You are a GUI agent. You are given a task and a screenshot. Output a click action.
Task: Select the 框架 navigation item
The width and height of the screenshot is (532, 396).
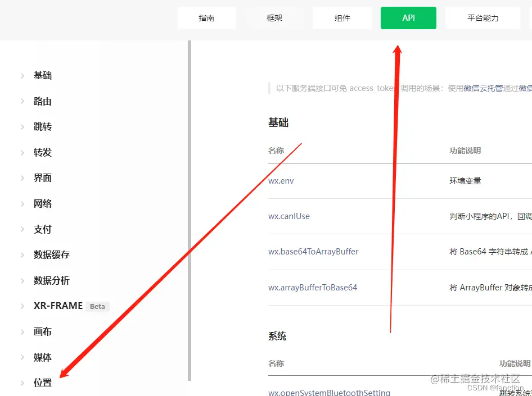pos(274,17)
